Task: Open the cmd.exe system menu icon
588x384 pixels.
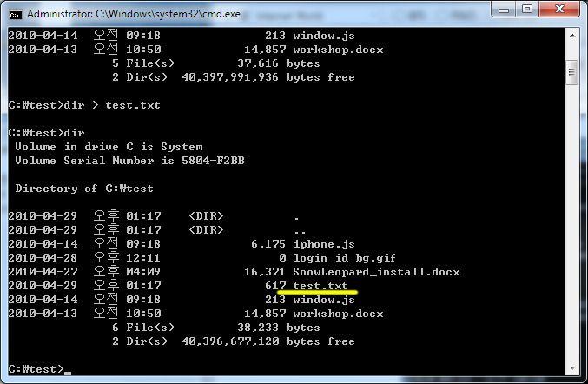Action: point(15,14)
